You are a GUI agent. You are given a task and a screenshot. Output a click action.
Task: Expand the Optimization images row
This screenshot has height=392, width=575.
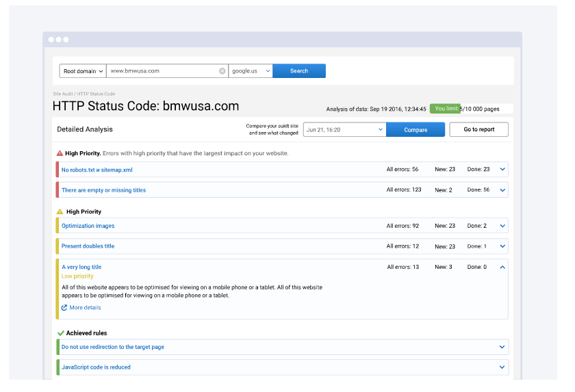point(502,226)
